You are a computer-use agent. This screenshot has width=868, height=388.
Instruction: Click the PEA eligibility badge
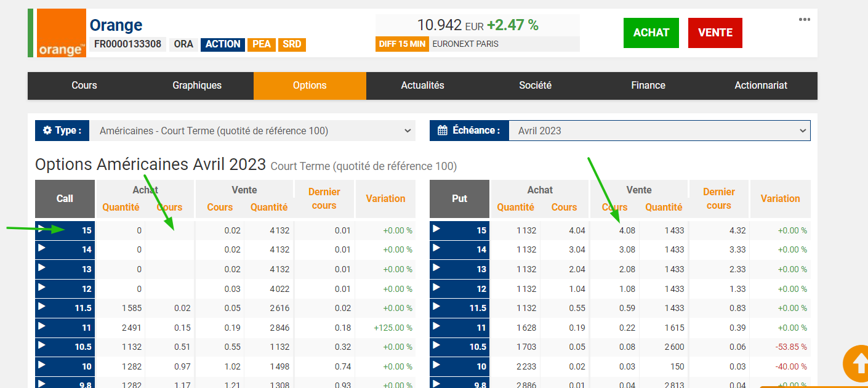tap(261, 44)
